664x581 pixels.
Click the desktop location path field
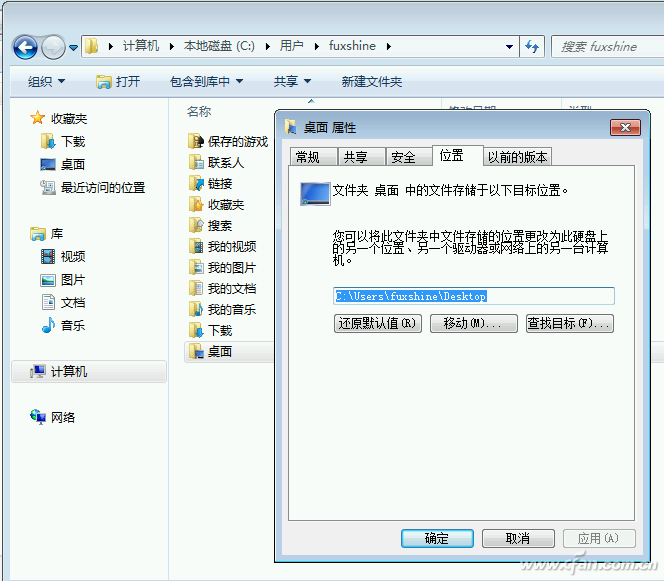tap(473, 296)
